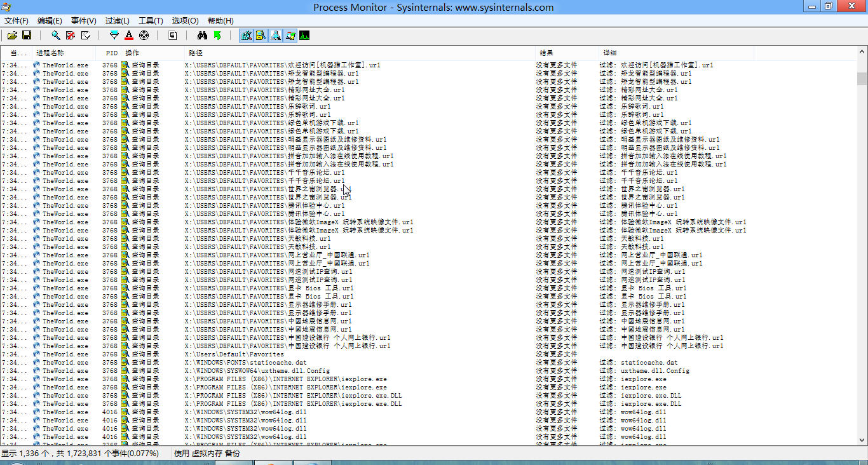The width and height of the screenshot is (868, 465).
Task: Save events with the floppy disk icon
Action: coord(27,36)
